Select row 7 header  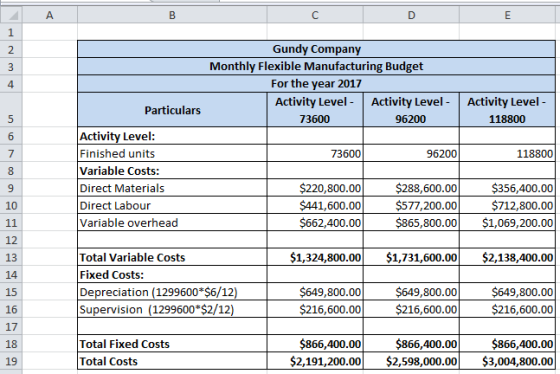pyautogui.click(x=11, y=154)
